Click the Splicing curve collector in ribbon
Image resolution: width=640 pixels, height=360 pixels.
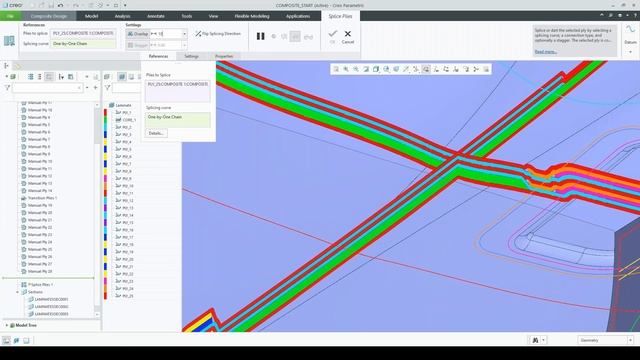click(83, 44)
